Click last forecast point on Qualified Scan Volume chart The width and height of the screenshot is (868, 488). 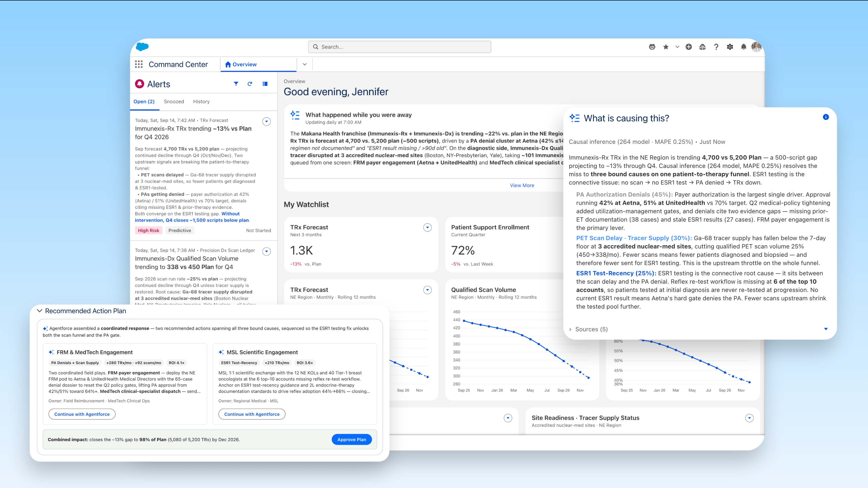(x=588, y=378)
